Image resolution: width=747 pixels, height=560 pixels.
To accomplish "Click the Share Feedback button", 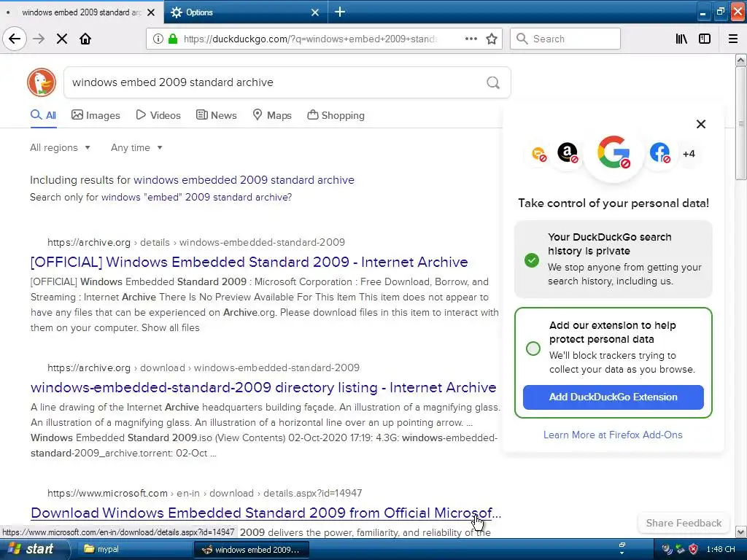I will pos(684,523).
